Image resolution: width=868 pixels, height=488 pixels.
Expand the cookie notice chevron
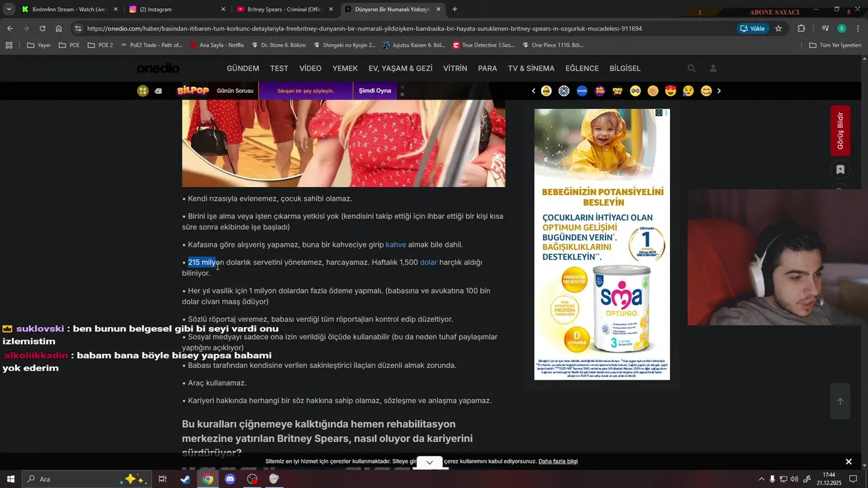(429, 462)
